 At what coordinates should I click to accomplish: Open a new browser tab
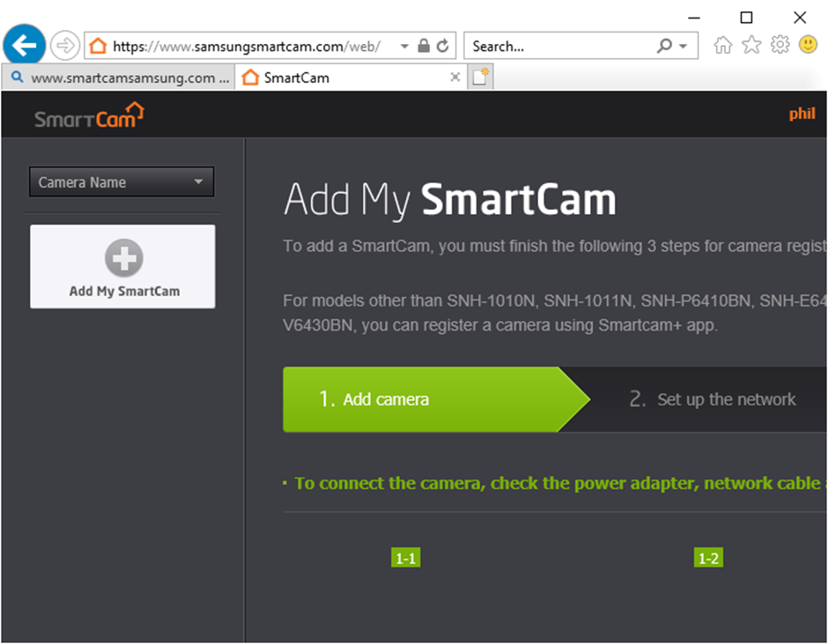481,78
